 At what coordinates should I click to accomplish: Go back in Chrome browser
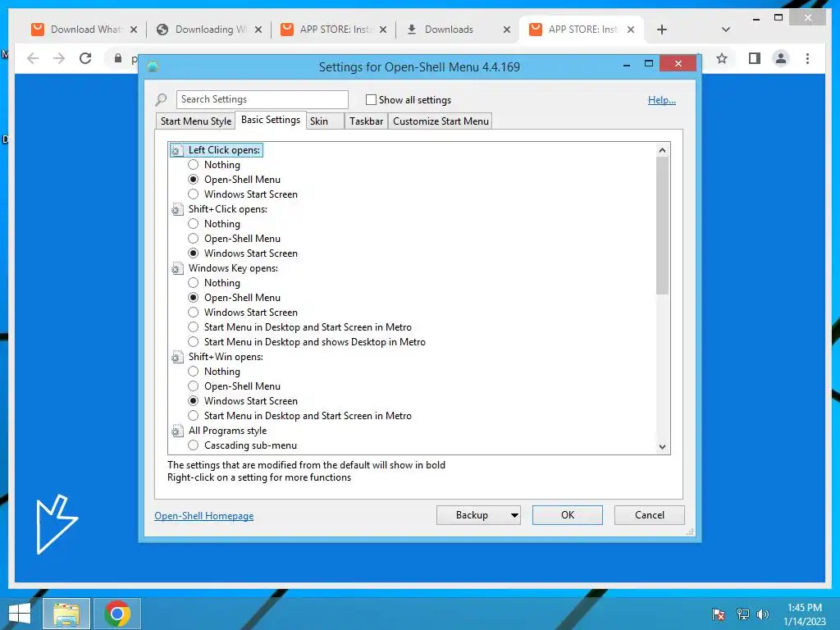pos(33,58)
